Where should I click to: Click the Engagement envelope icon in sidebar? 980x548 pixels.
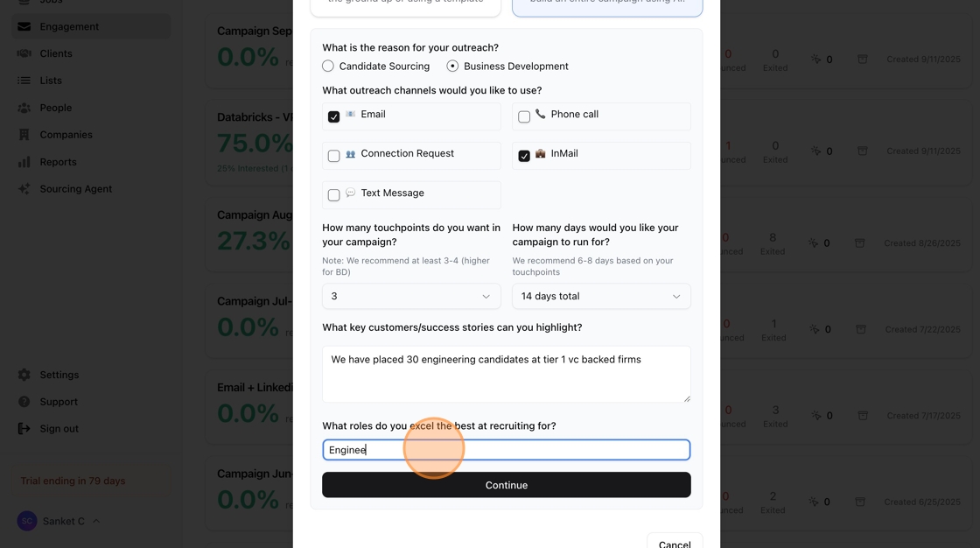click(x=24, y=26)
